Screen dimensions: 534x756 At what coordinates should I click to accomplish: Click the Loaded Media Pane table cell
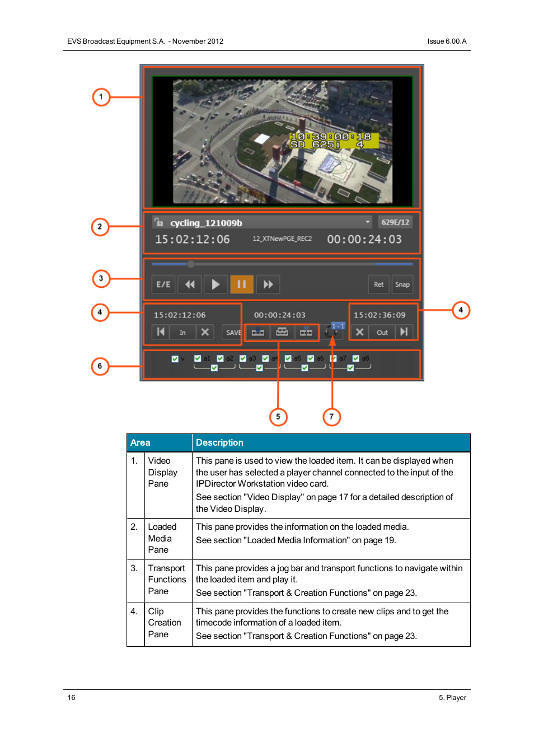(x=168, y=539)
